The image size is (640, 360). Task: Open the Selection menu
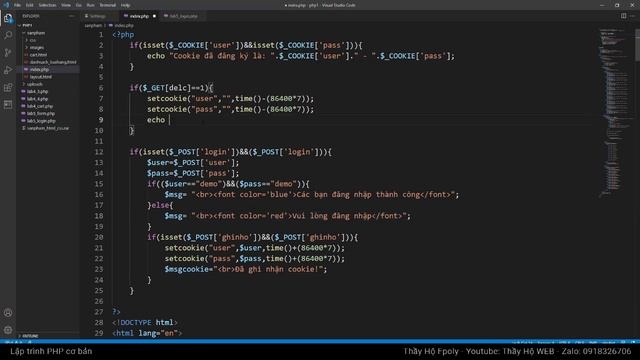pos(47,5)
